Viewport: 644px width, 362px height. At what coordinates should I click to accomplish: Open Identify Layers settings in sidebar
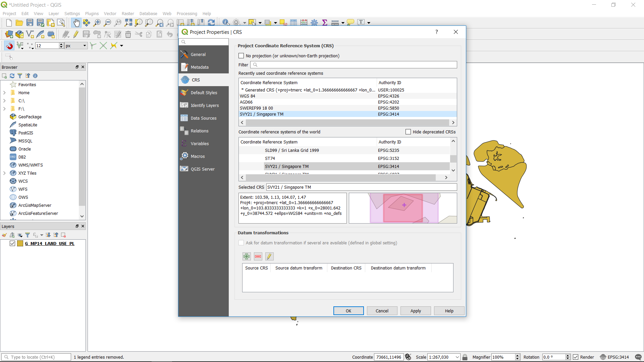coord(204,105)
